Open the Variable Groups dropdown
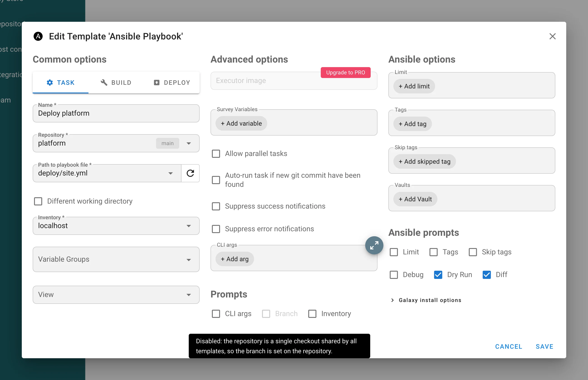 [x=116, y=259]
